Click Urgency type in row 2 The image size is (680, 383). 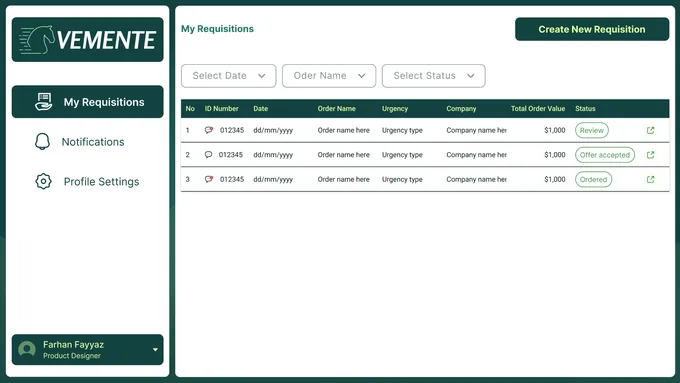point(402,155)
